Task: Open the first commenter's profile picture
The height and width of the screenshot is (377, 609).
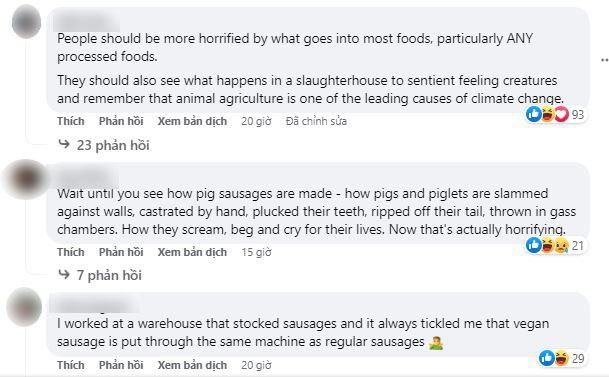Action: point(26,22)
